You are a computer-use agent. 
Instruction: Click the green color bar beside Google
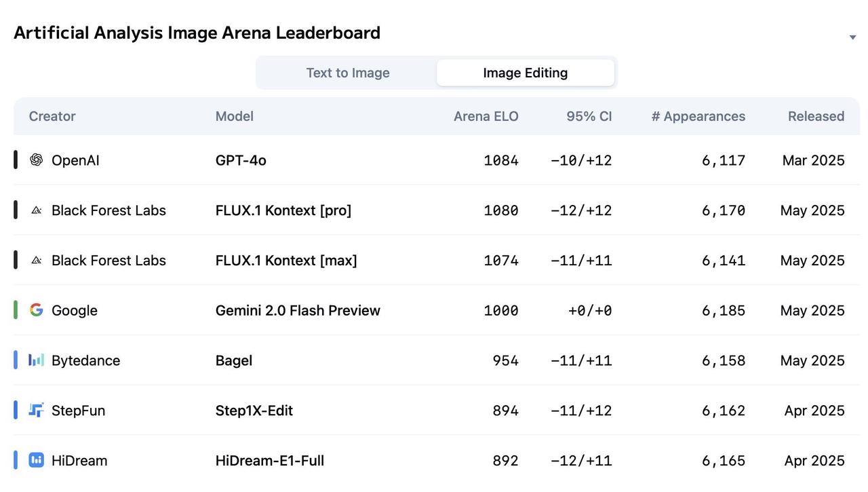point(16,310)
